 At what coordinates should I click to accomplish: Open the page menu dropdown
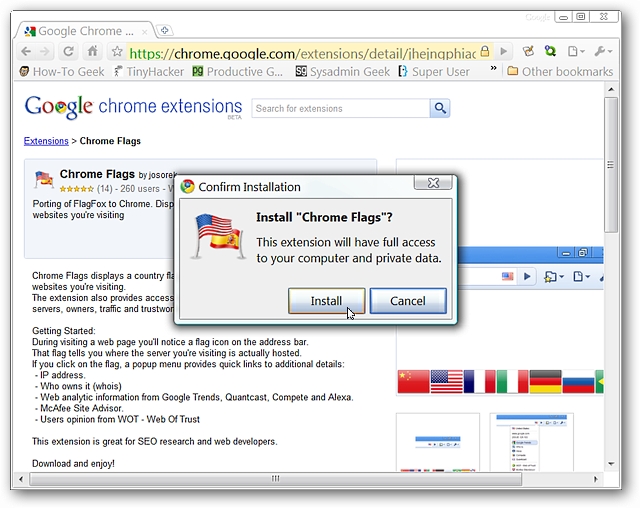[x=576, y=51]
